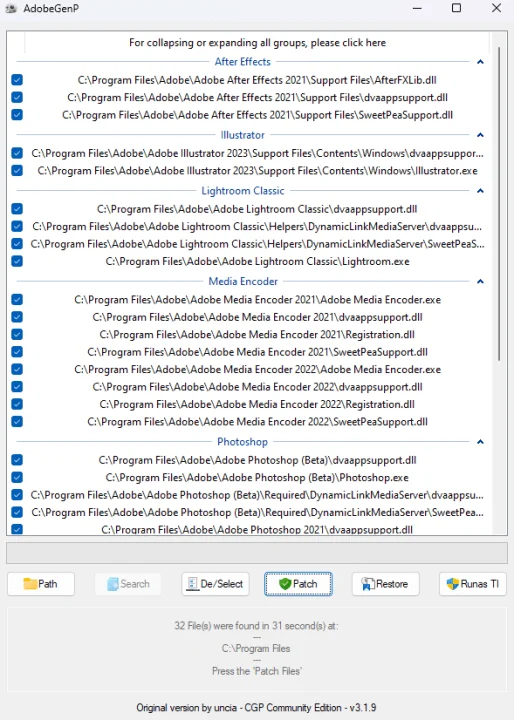
Task: Click the Runas TI shield icon
Action: coord(453,584)
